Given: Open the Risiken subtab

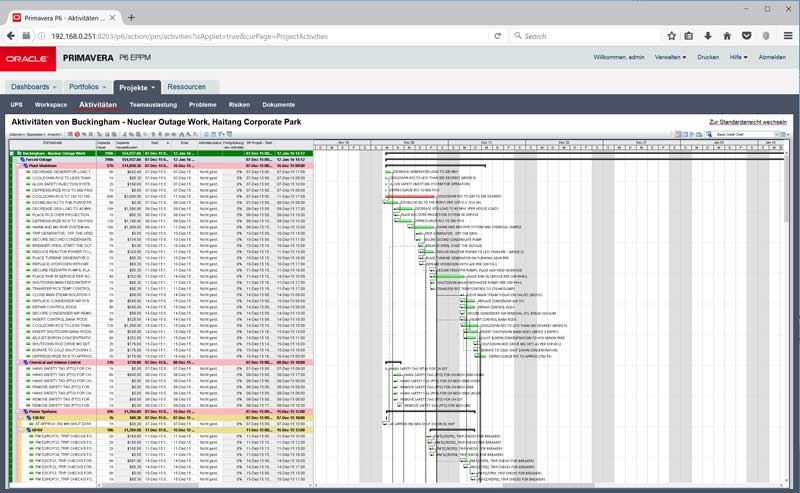Looking at the screenshot, I should click(x=239, y=105).
